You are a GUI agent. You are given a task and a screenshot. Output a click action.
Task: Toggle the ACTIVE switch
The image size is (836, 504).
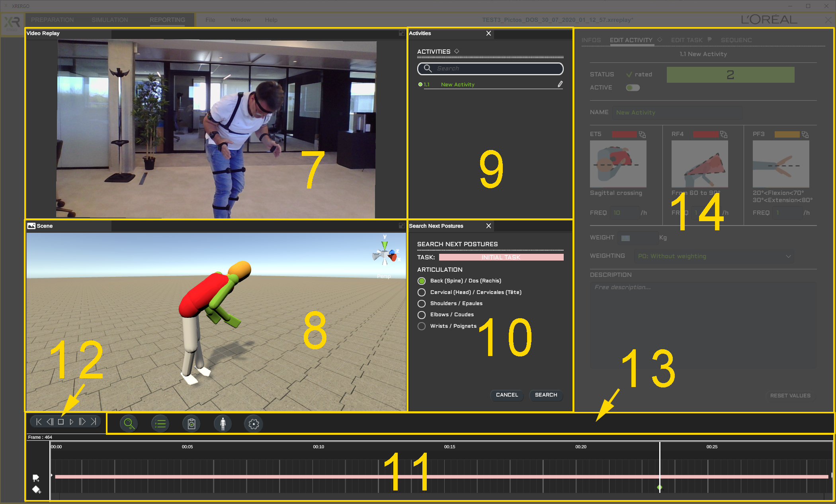[633, 88]
